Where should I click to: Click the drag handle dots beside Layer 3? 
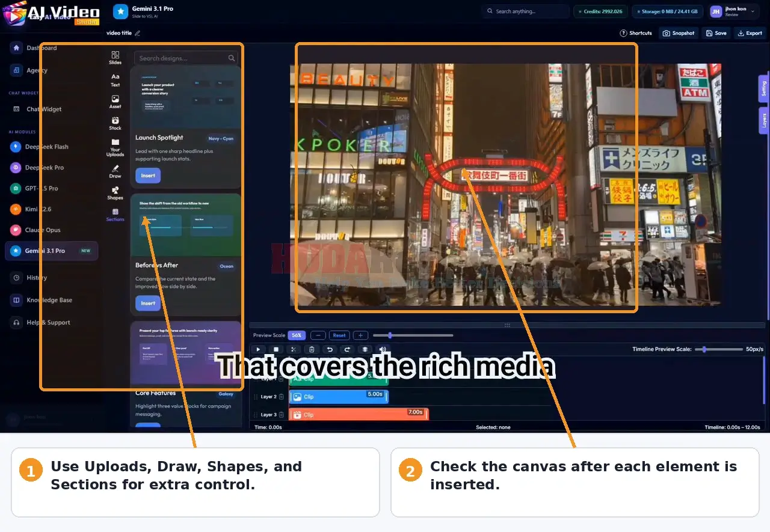tap(256, 415)
